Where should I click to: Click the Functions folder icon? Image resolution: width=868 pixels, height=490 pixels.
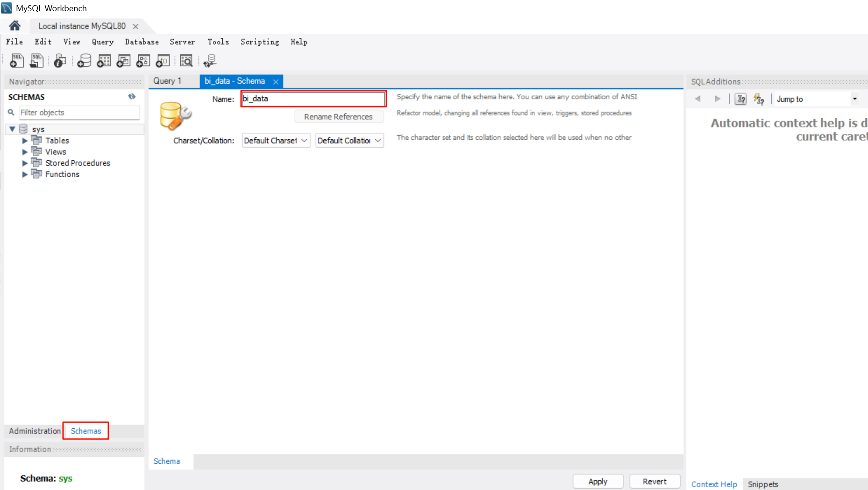pyautogui.click(x=36, y=173)
